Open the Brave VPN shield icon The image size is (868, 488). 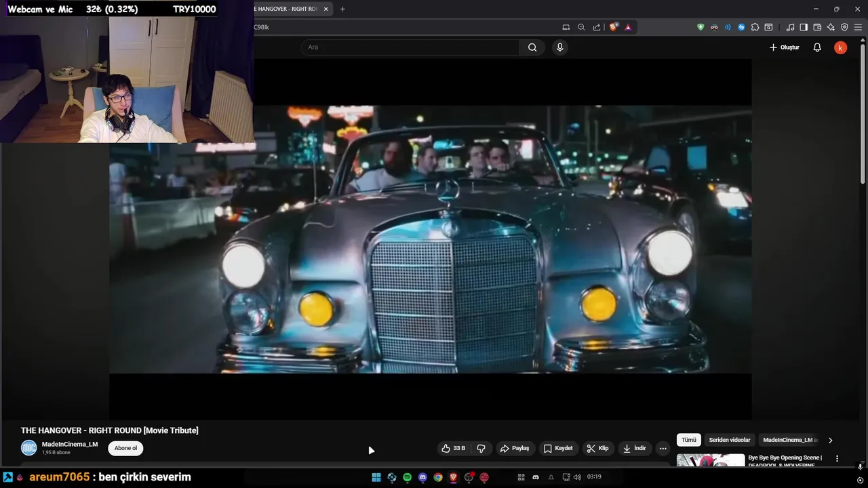[844, 27]
